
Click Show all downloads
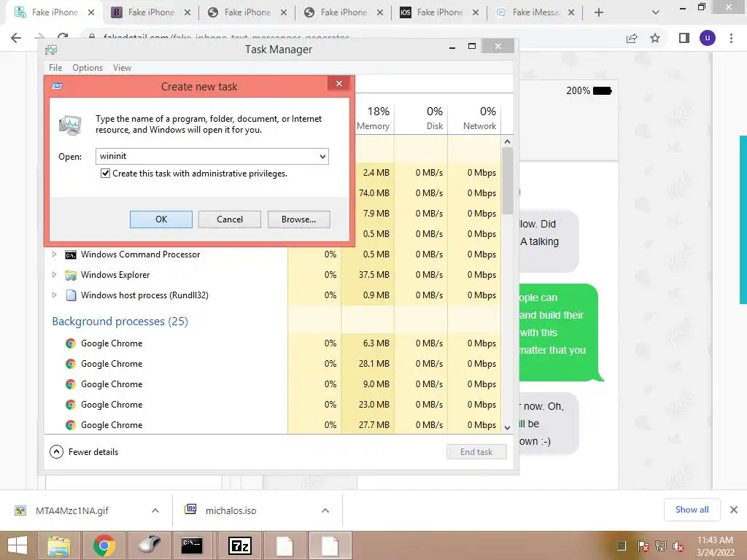(x=692, y=510)
